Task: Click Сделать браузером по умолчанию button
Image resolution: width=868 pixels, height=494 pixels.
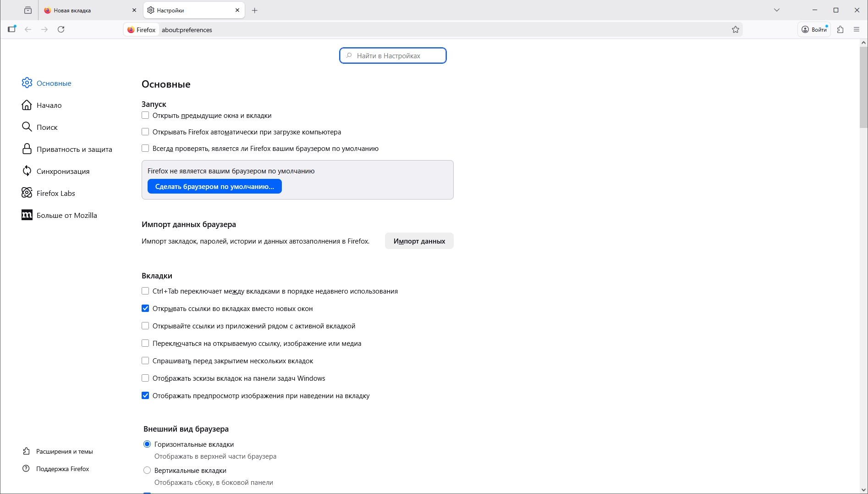Action: click(x=214, y=187)
